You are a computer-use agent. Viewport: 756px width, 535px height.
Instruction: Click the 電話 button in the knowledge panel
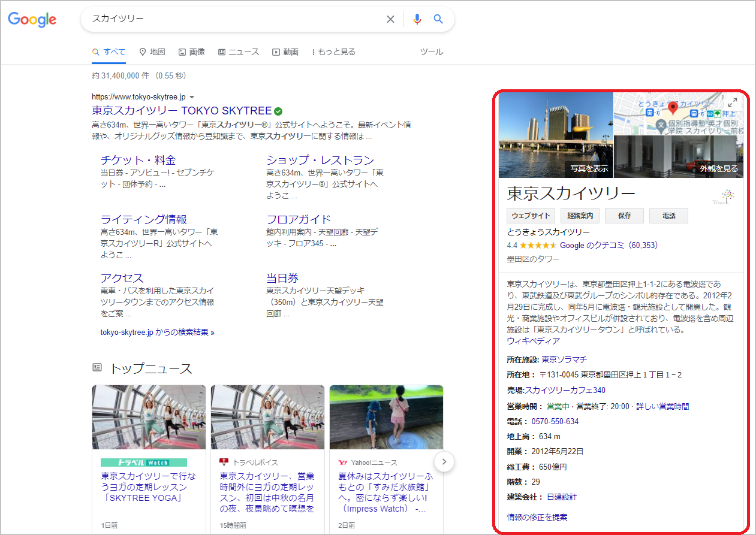coord(668,215)
